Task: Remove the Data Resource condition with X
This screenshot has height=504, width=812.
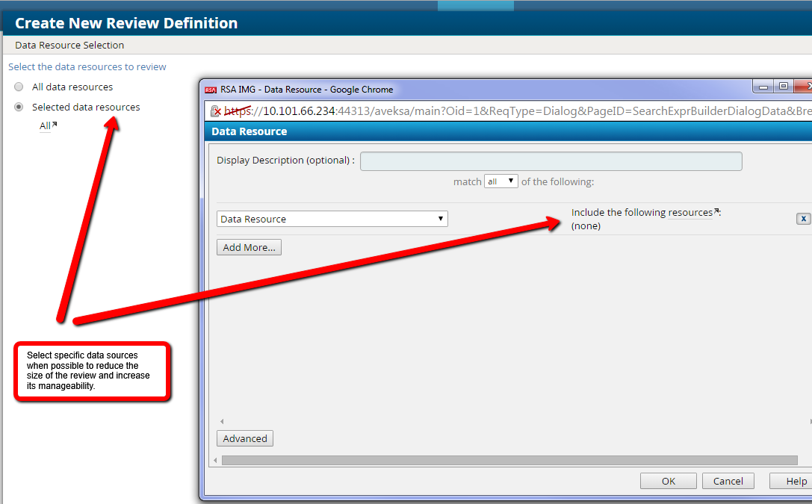Action: (803, 219)
